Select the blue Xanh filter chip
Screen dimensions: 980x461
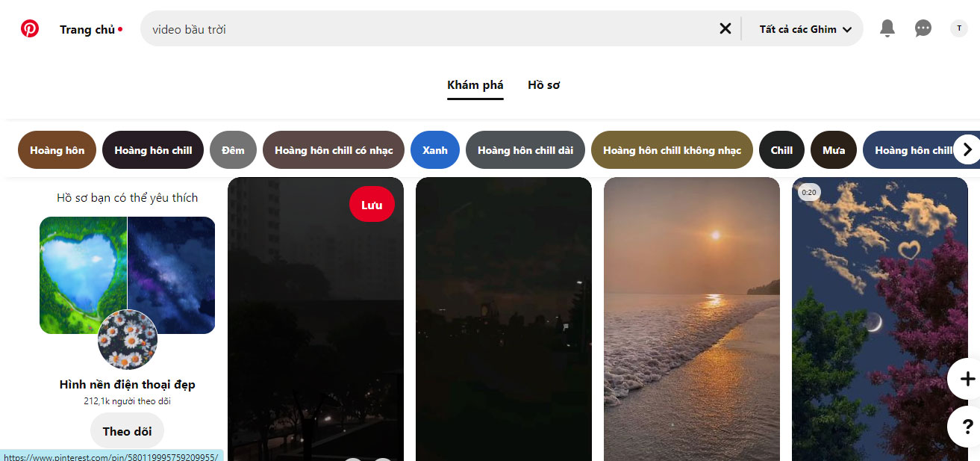tap(435, 150)
